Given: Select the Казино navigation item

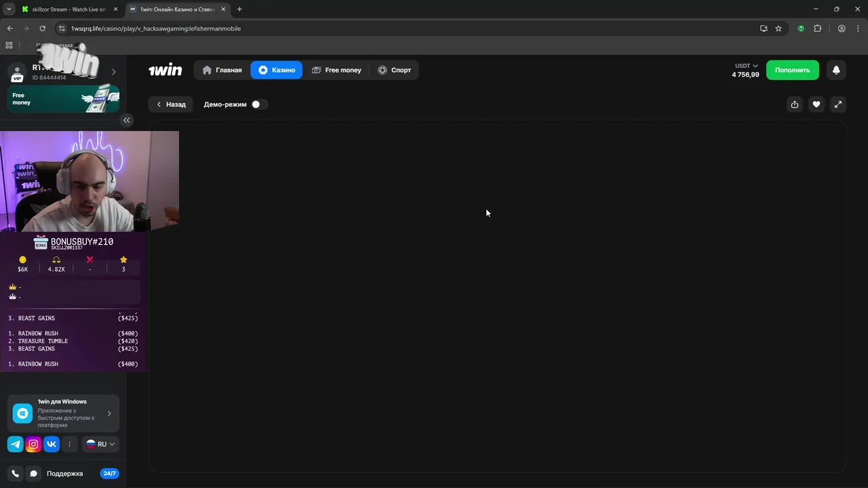Looking at the screenshot, I should tap(277, 70).
